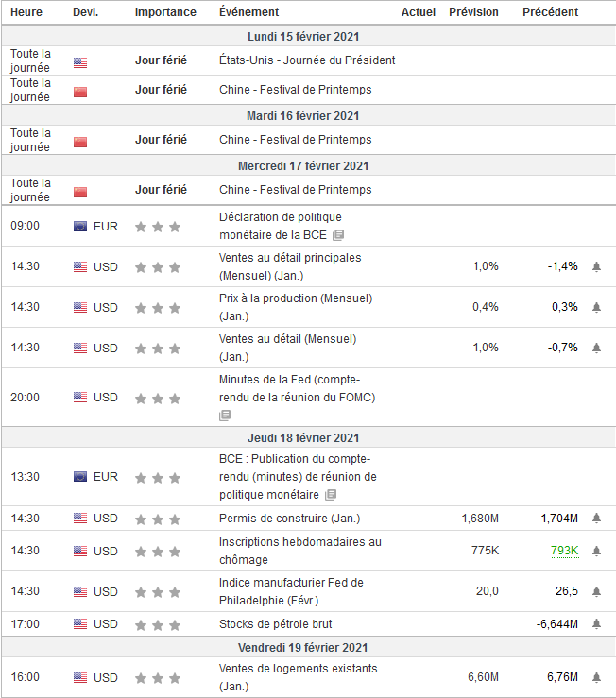Viewport: 616px width, 698px height.
Task: Click the EUR flag for 09:00 BCE event
Action: coord(80,227)
